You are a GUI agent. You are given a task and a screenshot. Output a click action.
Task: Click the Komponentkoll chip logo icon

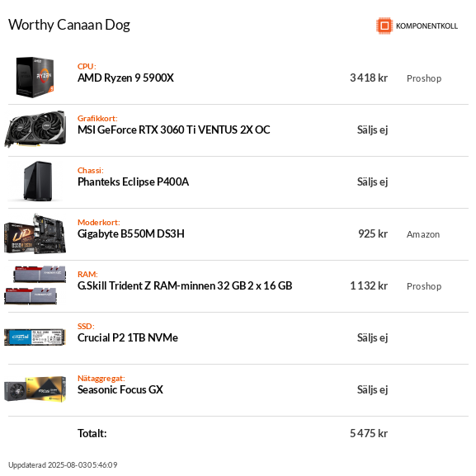[x=384, y=26]
